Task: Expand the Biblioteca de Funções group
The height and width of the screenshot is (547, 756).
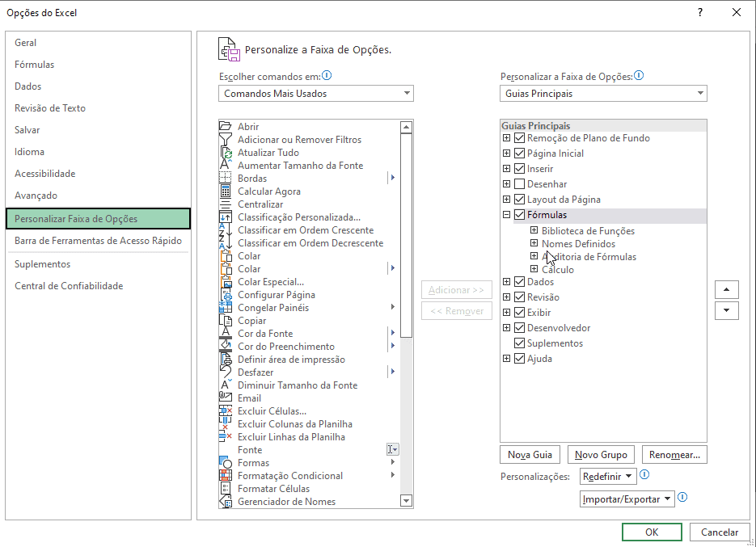Action: click(534, 231)
